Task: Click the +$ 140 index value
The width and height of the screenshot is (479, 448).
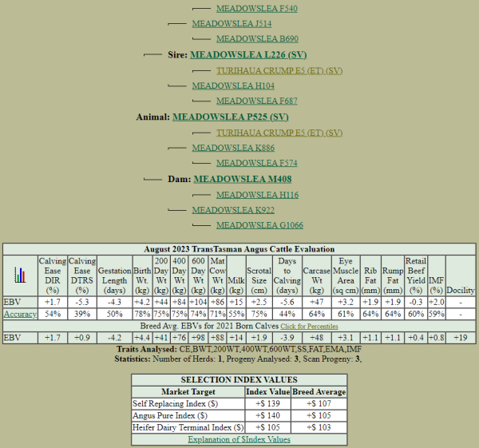Action: [x=268, y=415]
